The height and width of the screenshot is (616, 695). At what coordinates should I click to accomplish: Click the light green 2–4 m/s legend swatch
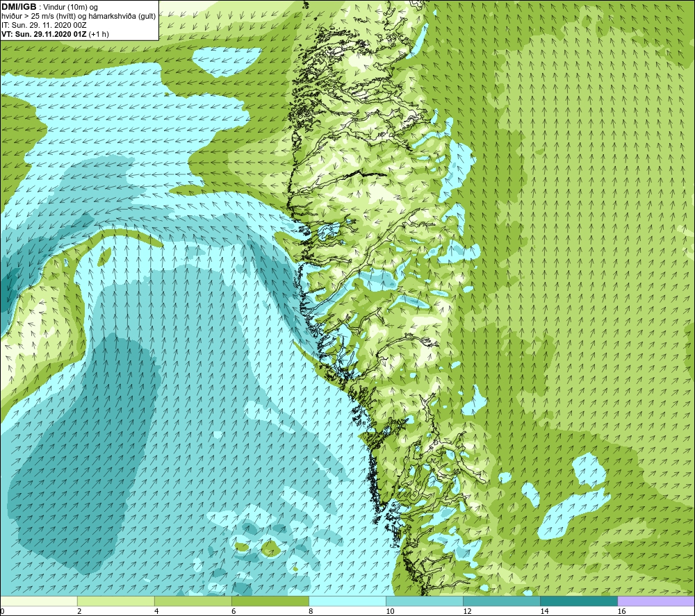115,601
